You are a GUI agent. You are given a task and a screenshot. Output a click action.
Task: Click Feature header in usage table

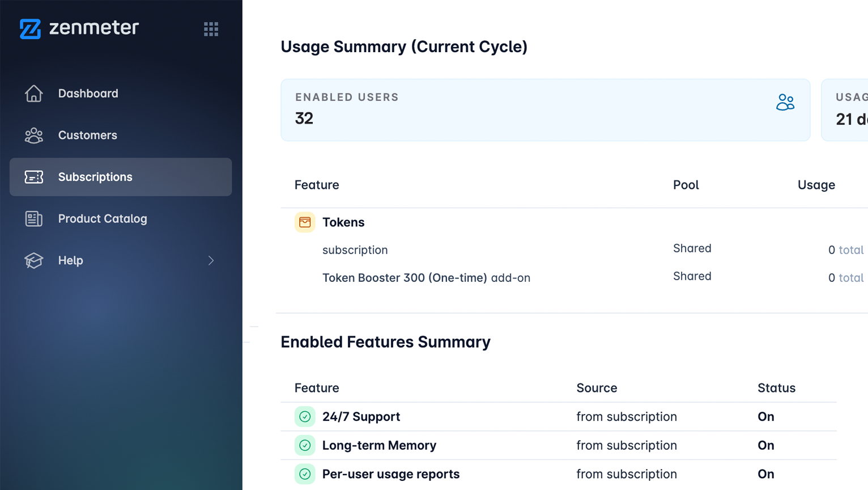tap(317, 185)
